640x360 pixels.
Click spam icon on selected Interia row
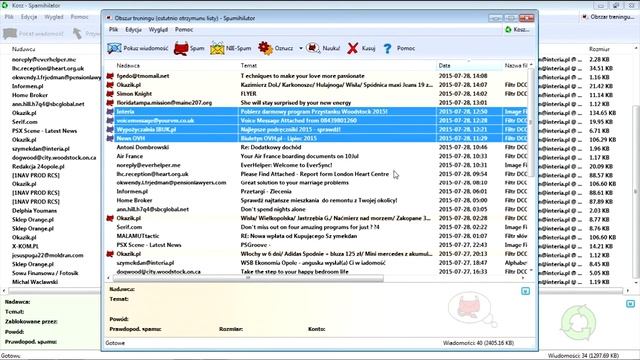pyautogui.click(x=110, y=111)
